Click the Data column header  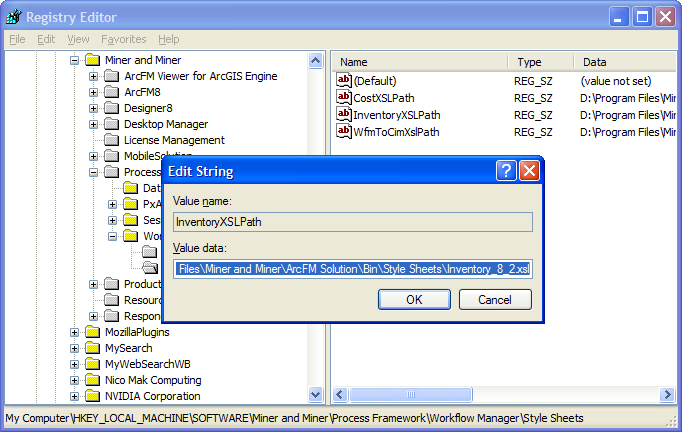594,62
